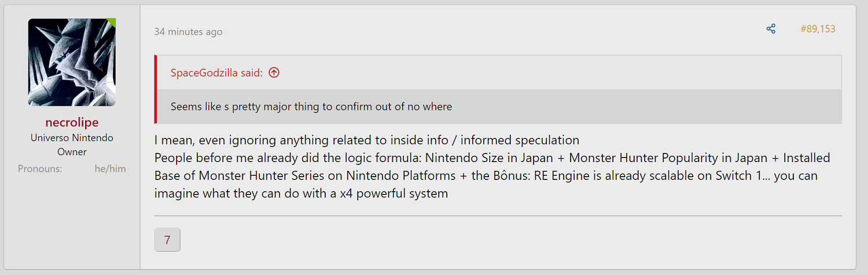Open post permalink #89,153
The image size is (868, 275).
click(x=818, y=29)
